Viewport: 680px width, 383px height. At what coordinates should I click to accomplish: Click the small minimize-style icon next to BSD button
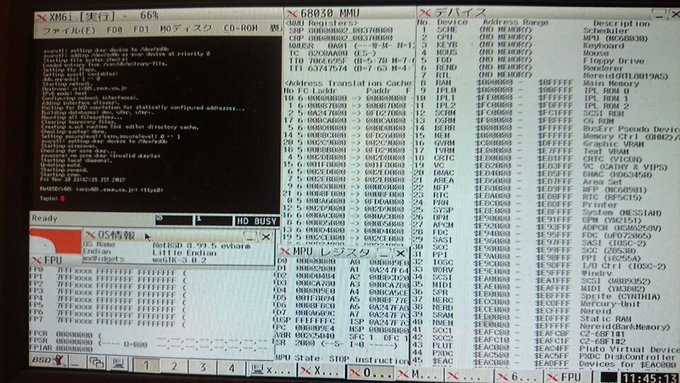tap(77, 361)
